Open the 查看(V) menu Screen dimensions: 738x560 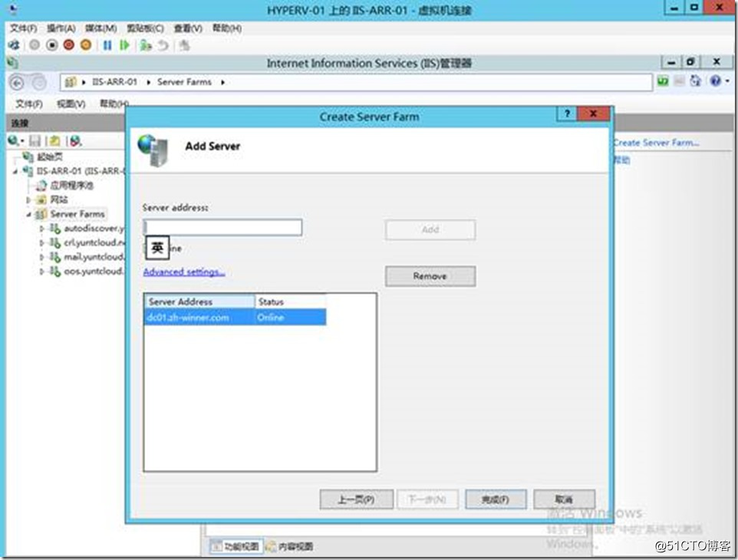pyautogui.click(x=188, y=28)
